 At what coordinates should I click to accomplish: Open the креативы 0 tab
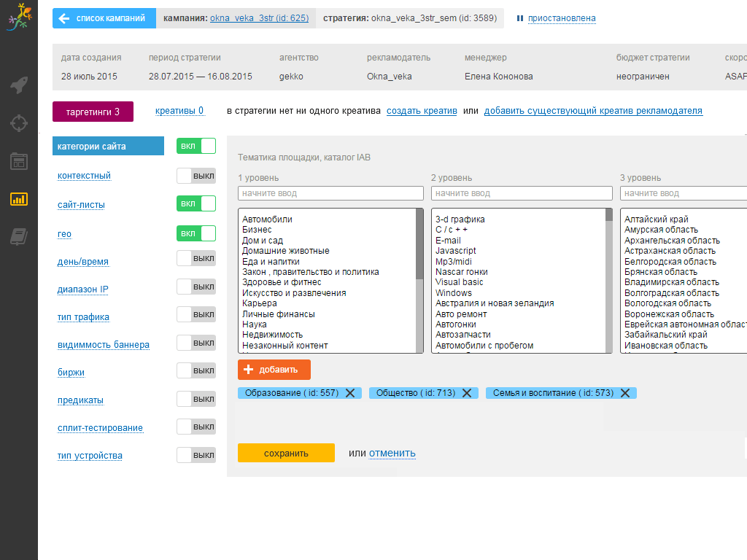[x=179, y=111]
